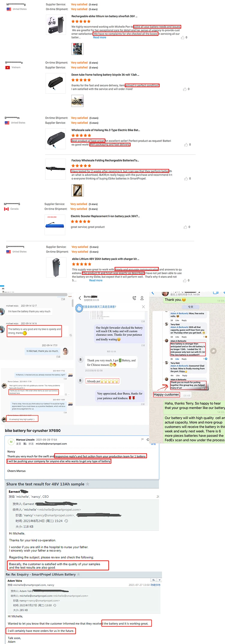
Task: Dismiss the chat satisfaction survey banner
Action: (143, 307)
